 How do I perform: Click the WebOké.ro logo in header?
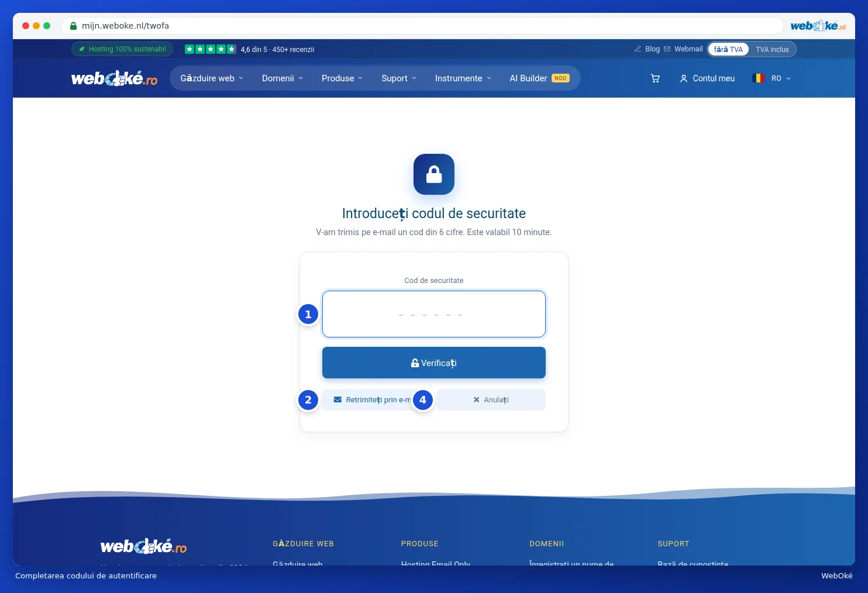click(114, 78)
